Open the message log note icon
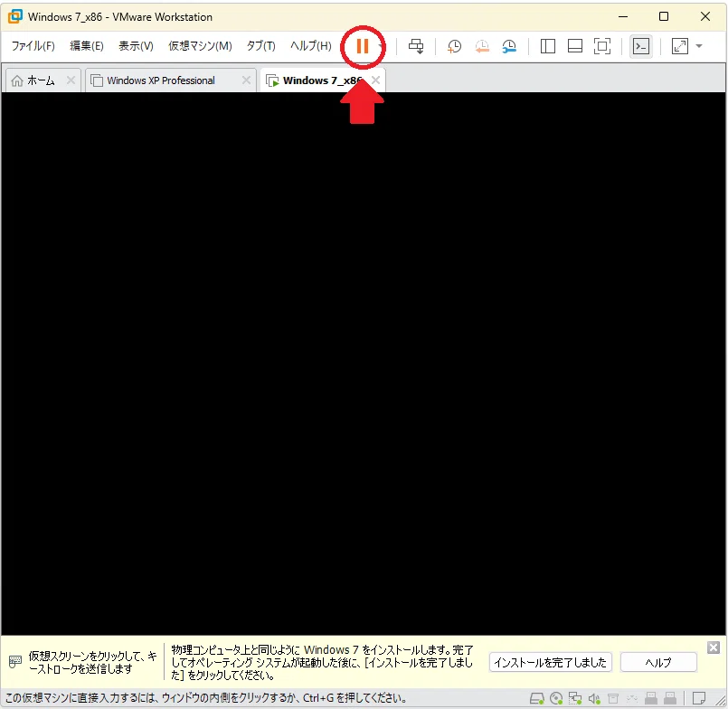The height and width of the screenshot is (709, 728). point(699,698)
